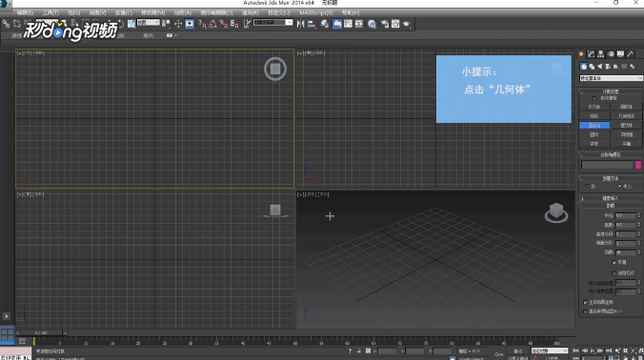Open the key filter selection dropdown
644x360 pixels.
tap(550, 350)
